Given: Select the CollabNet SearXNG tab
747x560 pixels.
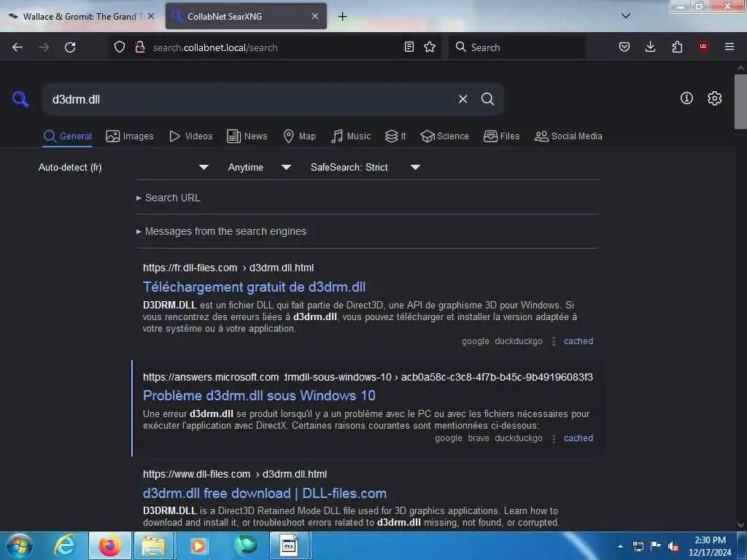Looking at the screenshot, I should click(x=247, y=17).
